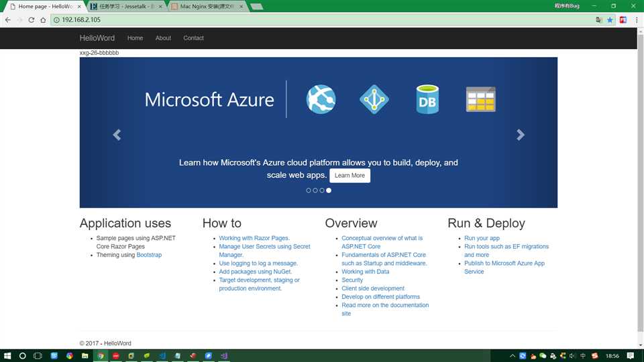
Task: Open Use logging to log a message
Action: tap(258, 263)
